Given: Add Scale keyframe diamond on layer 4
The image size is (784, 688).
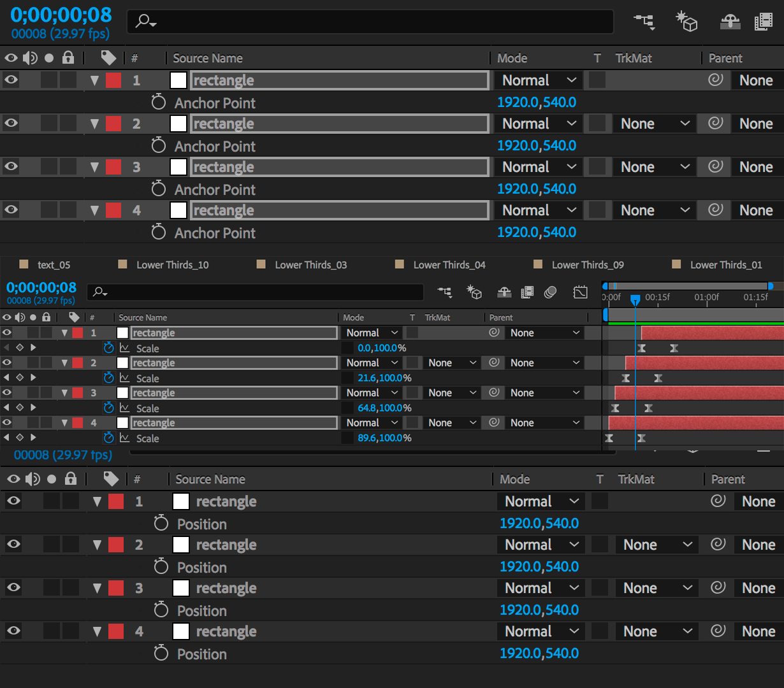Looking at the screenshot, I should (x=20, y=438).
